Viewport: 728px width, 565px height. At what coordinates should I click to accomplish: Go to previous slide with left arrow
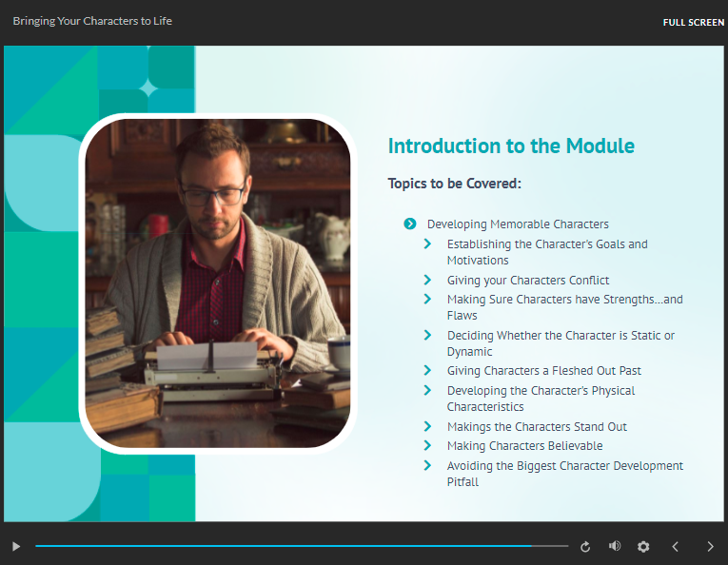coord(676,546)
